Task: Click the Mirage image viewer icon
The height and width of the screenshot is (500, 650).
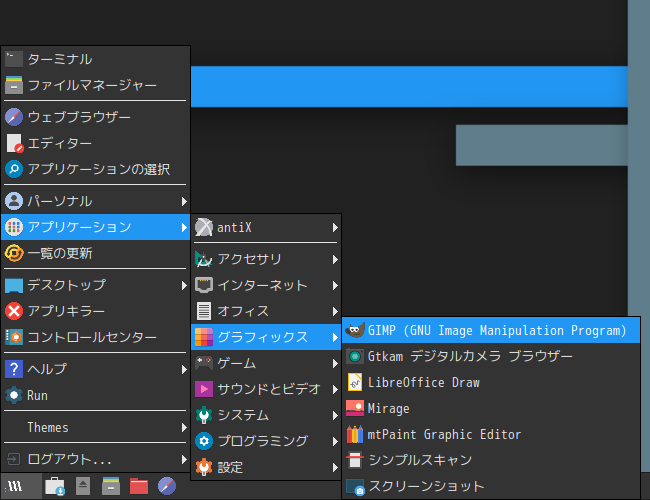Action: pos(355,408)
